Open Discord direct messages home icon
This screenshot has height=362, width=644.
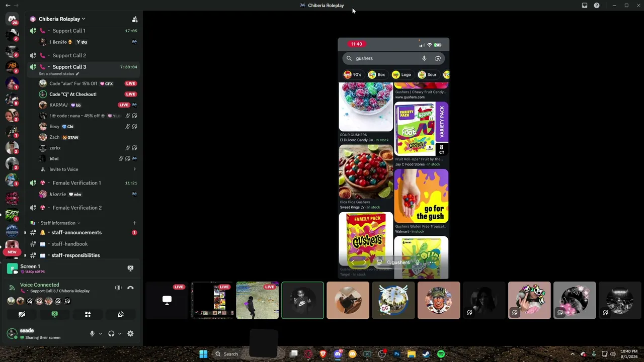[x=12, y=19]
